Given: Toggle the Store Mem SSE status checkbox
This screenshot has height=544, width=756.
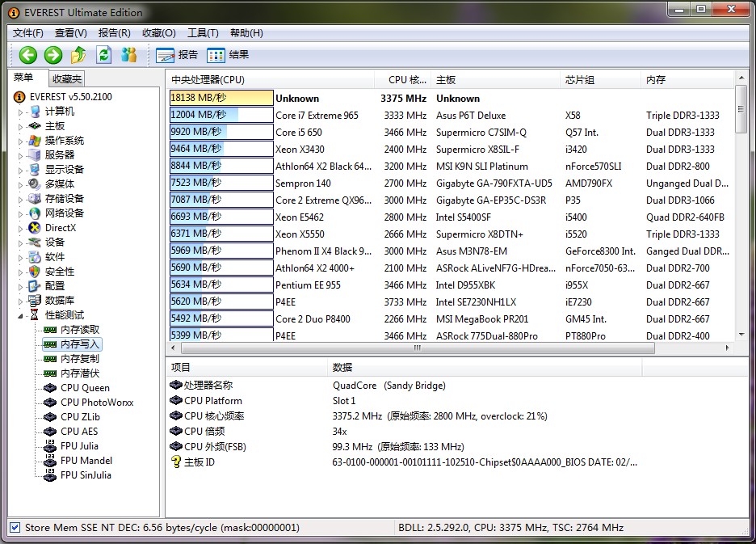Looking at the screenshot, I should [x=15, y=528].
